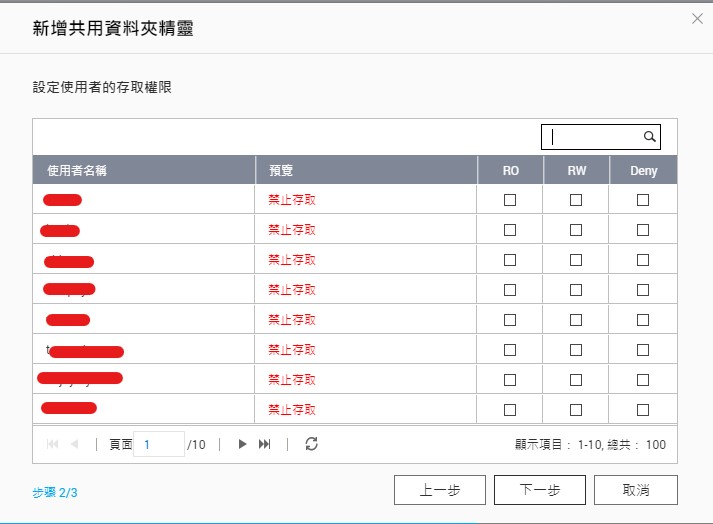
Task: Enable RW for the second user
Action: [576, 230]
